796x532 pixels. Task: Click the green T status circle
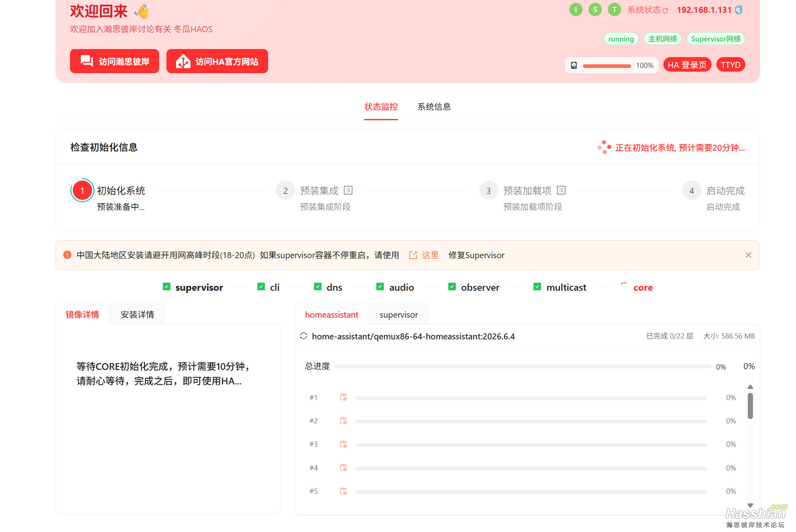pyautogui.click(x=614, y=10)
